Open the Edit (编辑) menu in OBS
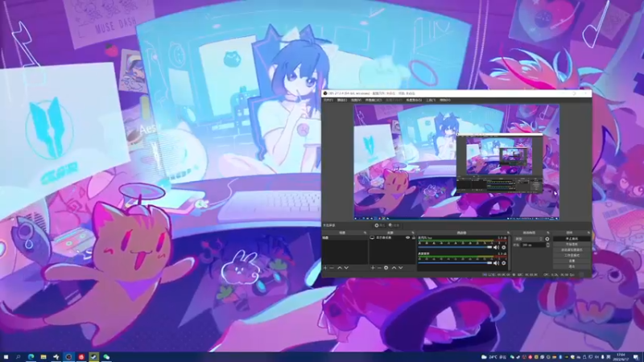Image resolution: width=644 pixels, height=362 pixels. click(x=341, y=100)
